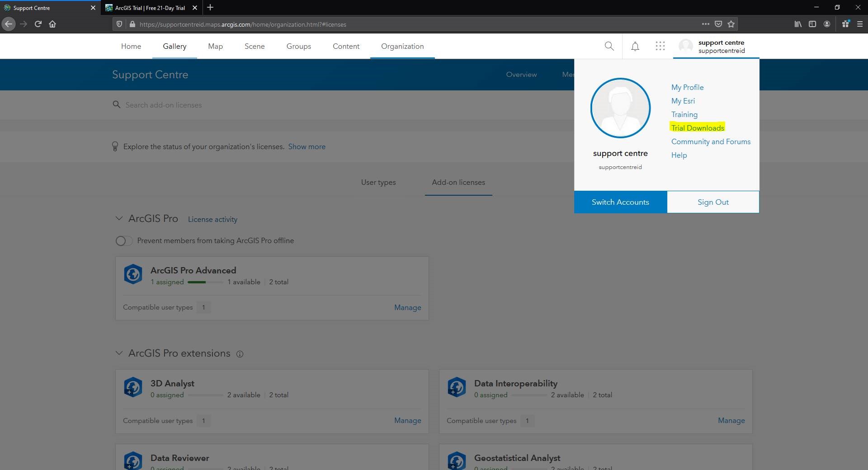Open My Profile link
Screen dimensions: 868x470
(687, 87)
